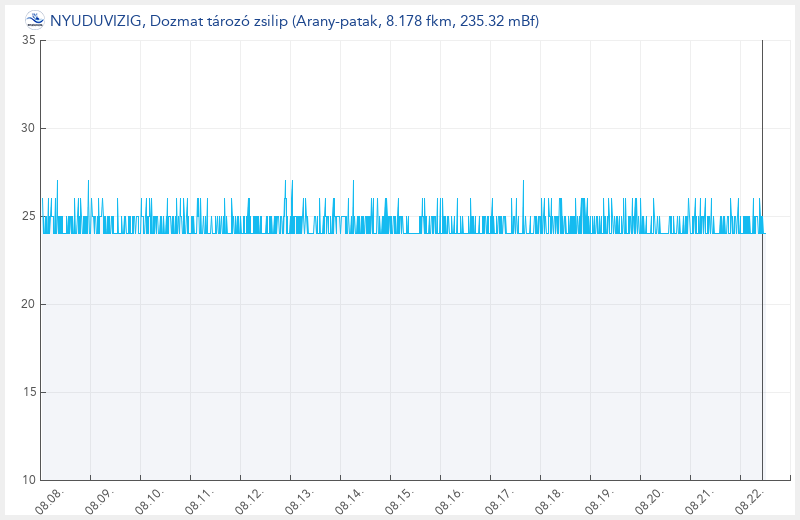
Task: Click y-axis label 15
Action: [29, 392]
